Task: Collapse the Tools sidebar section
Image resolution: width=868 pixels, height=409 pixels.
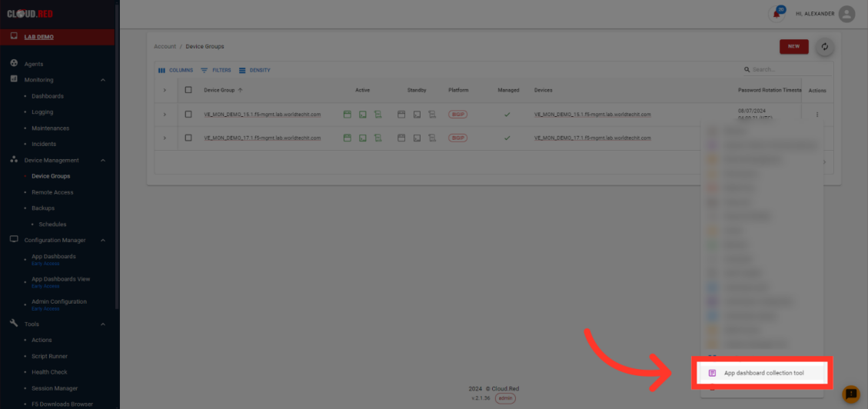Action: click(103, 324)
